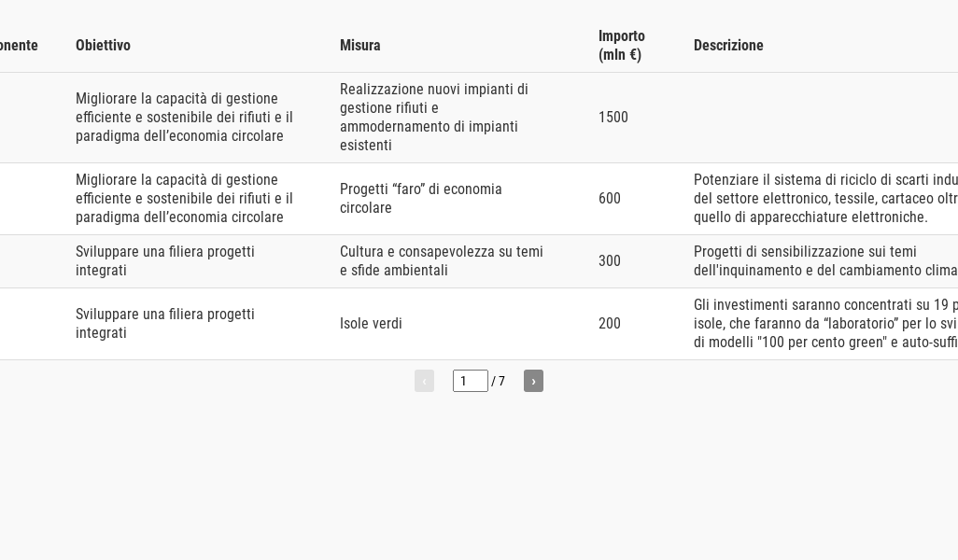Select the 300 amount cell
The image size is (958, 560).
pyautogui.click(x=610, y=261)
